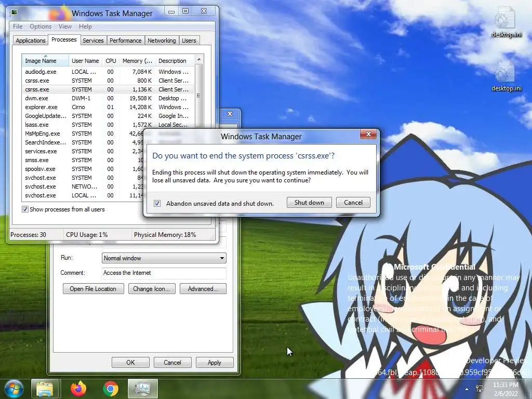532x399 pixels.
Task: Switch to the Services tab
Action: pos(93,41)
